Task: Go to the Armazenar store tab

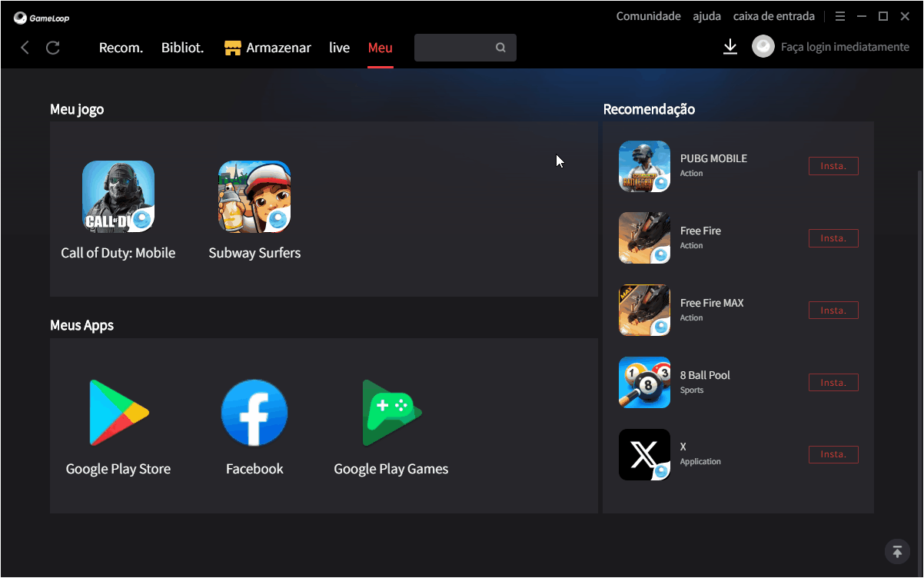Action: click(x=268, y=48)
